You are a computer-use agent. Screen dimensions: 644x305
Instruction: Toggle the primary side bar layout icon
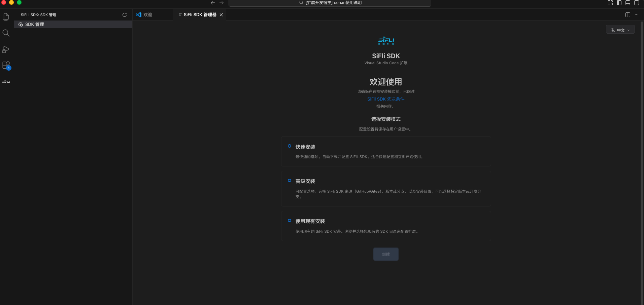point(619,3)
